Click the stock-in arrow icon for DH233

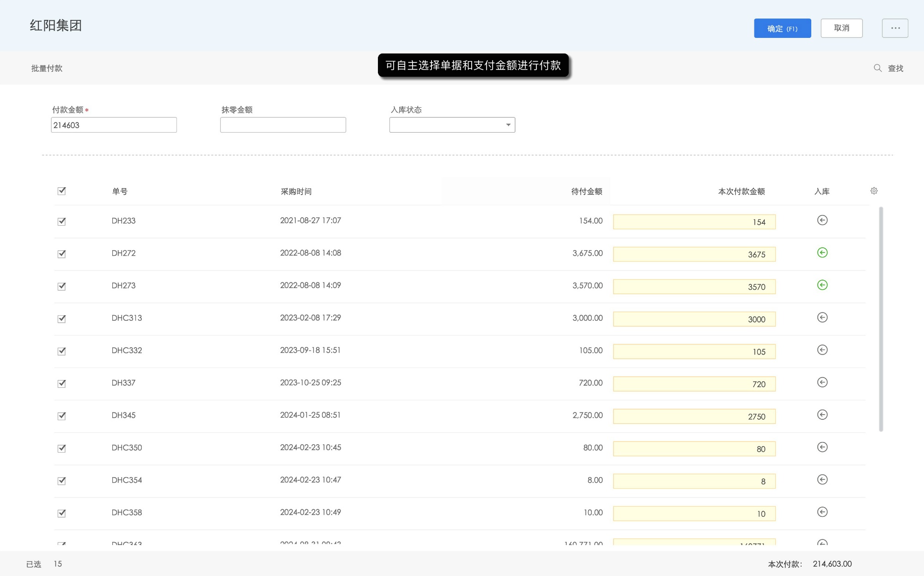[x=822, y=221]
